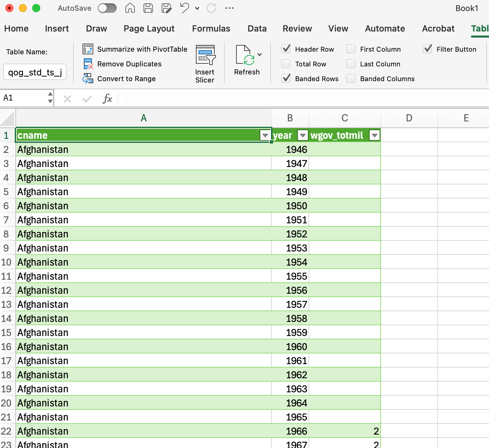The height and width of the screenshot is (448, 489).
Task: Click the Remove Duplicates icon
Action: tap(88, 64)
